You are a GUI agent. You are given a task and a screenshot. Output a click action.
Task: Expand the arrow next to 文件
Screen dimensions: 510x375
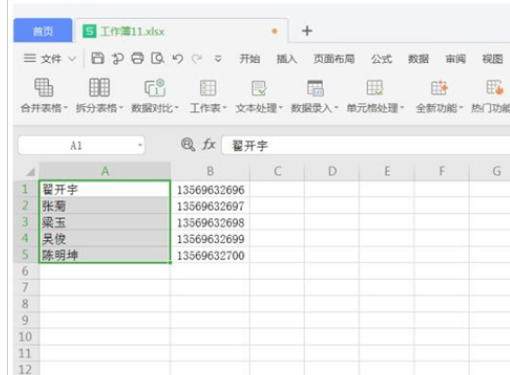pos(72,59)
